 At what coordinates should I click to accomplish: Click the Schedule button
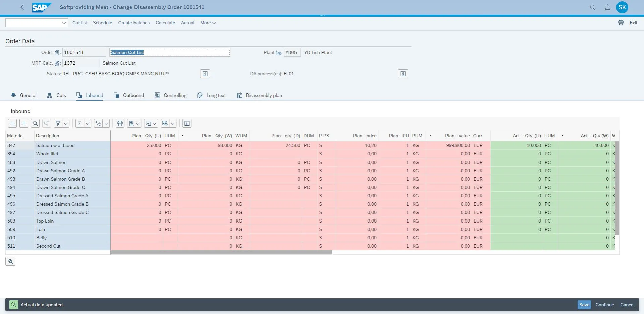tap(102, 23)
